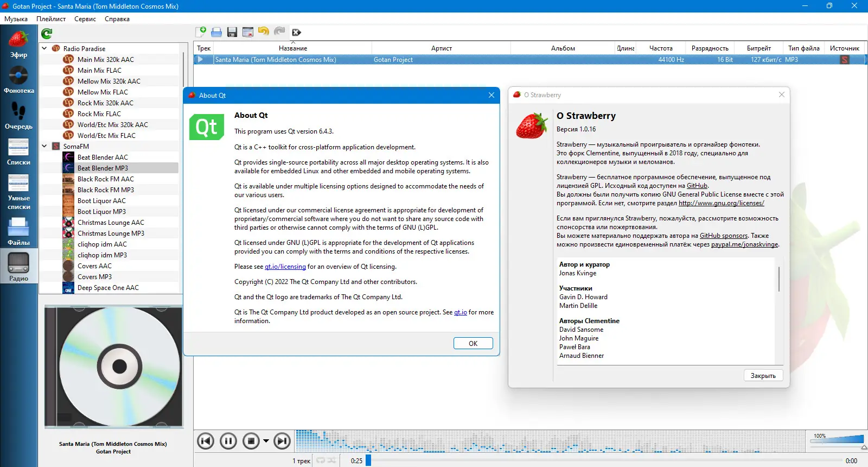Save the playlist with the floppy icon
868x467 pixels.
(232, 32)
